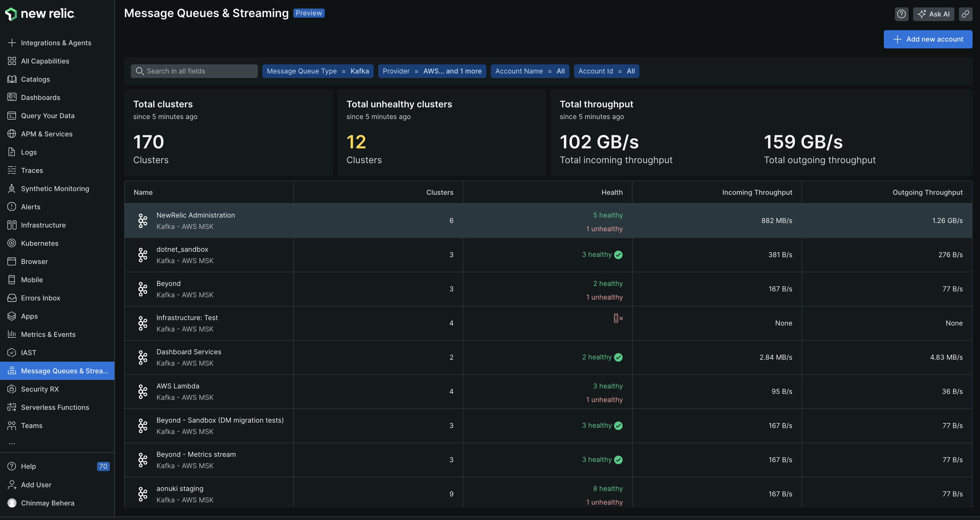This screenshot has width=980, height=520.
Task: Select the Query Your Data icon
Action: tap(12, 116)
